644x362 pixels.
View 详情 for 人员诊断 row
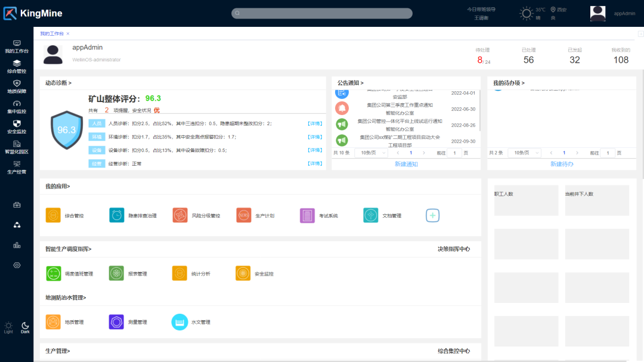click(x=315, y=123)
